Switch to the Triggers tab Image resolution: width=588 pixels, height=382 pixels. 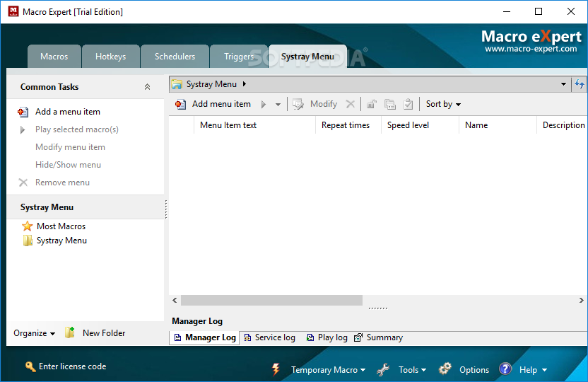239,57
